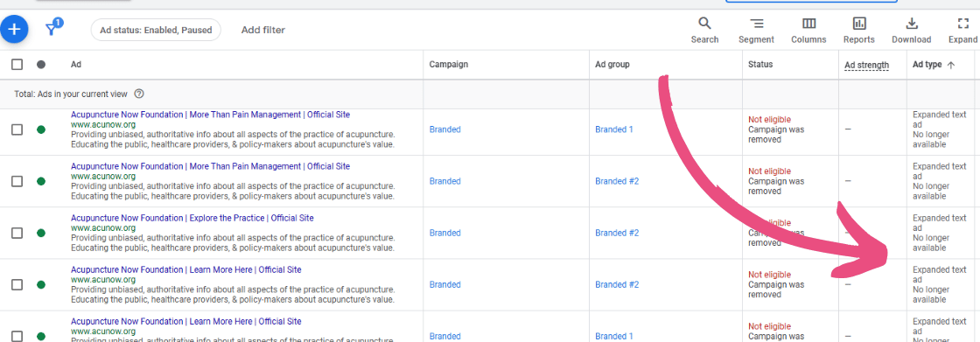Click 'Not eligible' status in first row
This screenshot has width=980, height=342.
coord(769,120)
